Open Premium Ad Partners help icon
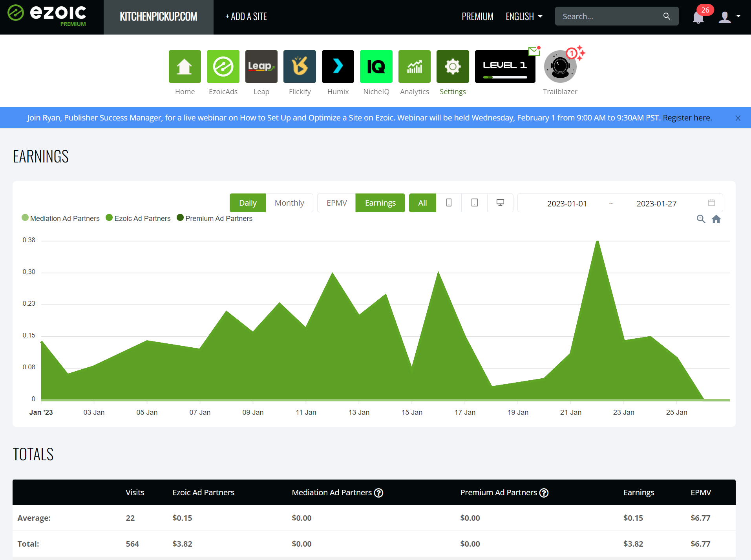Viewport: 751px width, 560px height. click(x=544, y=493)
